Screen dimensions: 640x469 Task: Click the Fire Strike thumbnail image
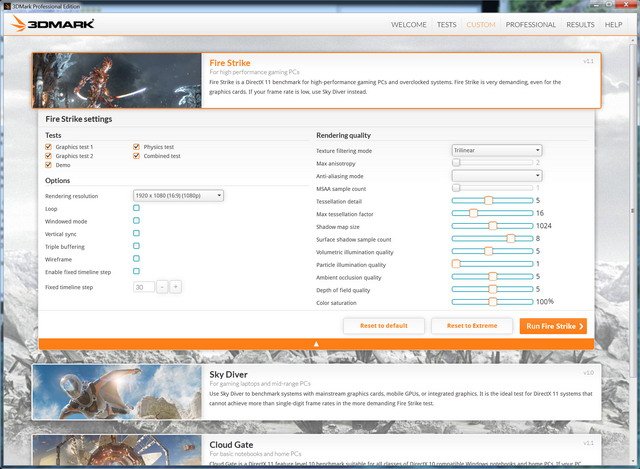(x=117, y=80)
